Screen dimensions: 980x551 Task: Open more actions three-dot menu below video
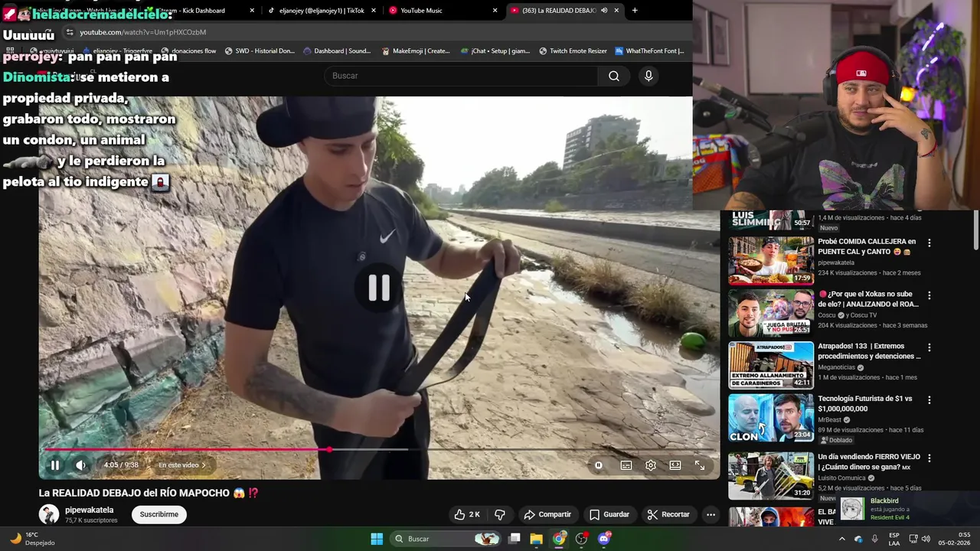710,514
